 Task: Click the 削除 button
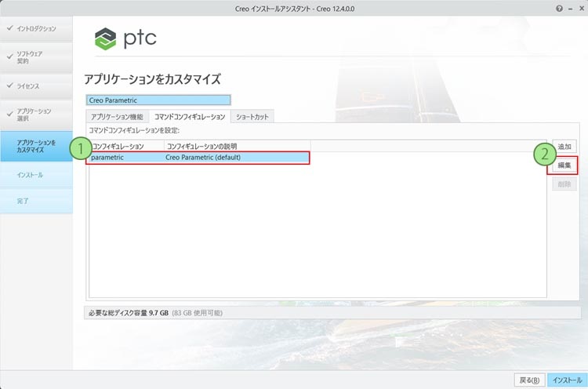click(x=564, y=184)
